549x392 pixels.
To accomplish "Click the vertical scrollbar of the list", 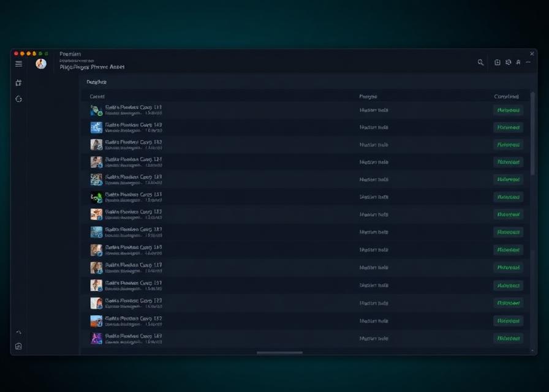I will tap(532, 133).
